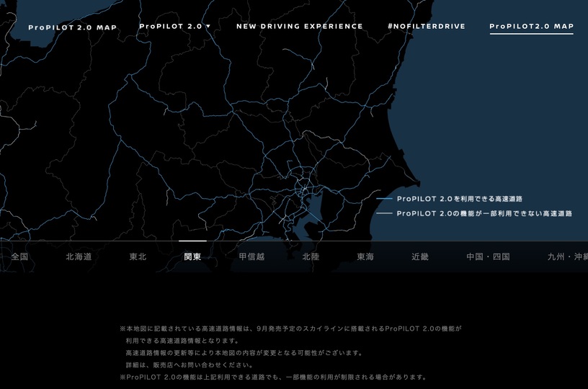Switch to the 北陸 region tab
The width and height of the screenshot is (588, 389).
coord(311,256)
